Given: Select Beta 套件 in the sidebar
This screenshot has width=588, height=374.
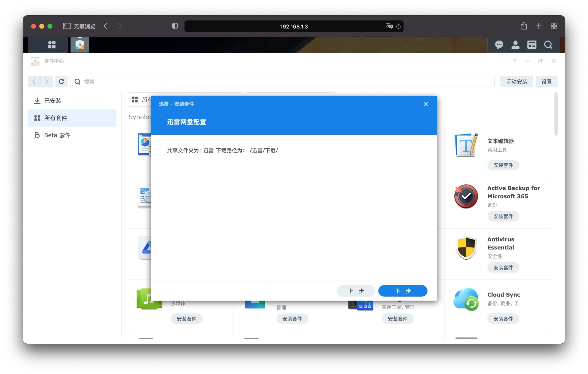Looking at the screenshot, I should (x=72, y=135).
